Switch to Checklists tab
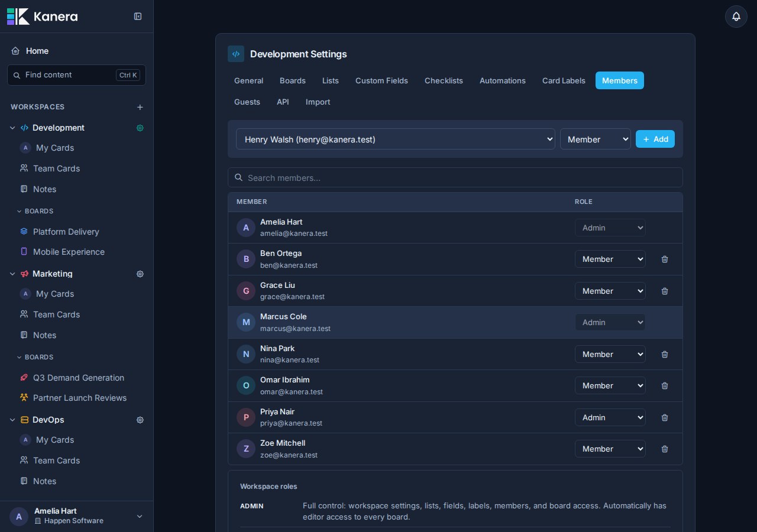757x532 pixels. coord(444,80)
